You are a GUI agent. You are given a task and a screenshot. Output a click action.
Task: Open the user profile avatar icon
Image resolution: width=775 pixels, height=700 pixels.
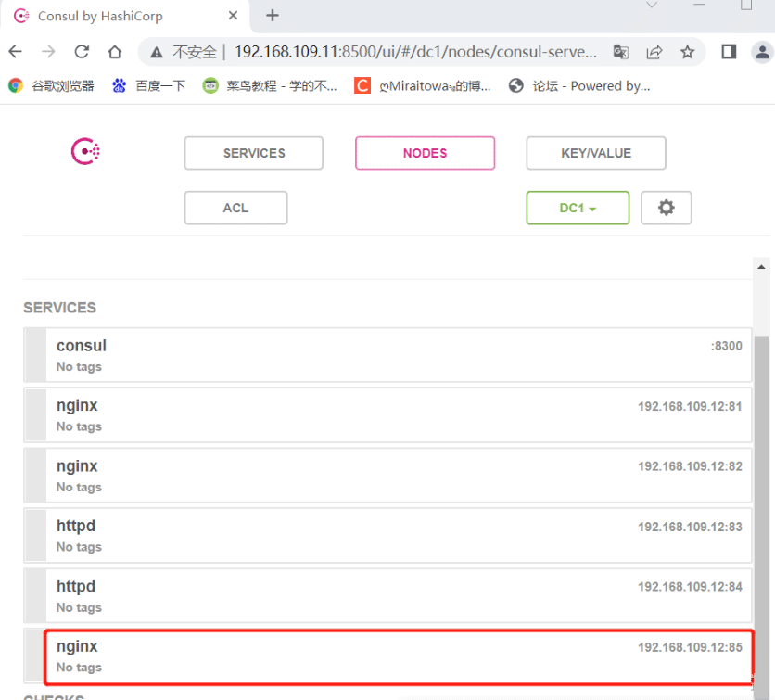[762, 51]
